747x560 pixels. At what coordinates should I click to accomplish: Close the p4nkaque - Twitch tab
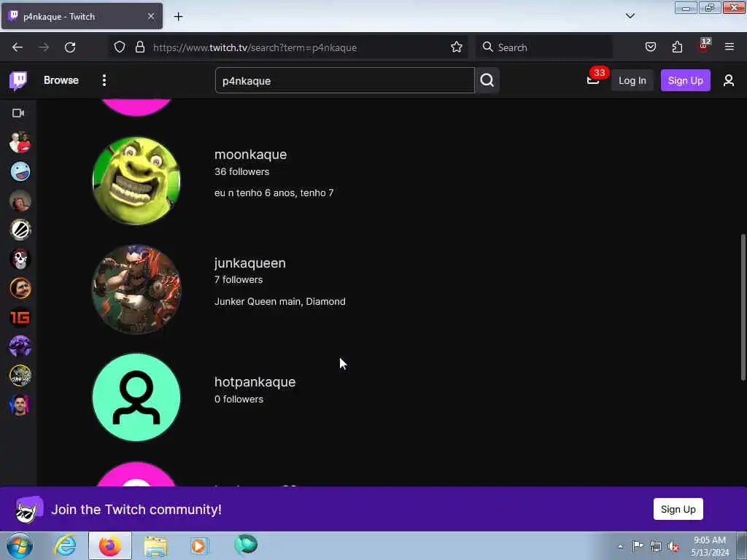(150, 16)
